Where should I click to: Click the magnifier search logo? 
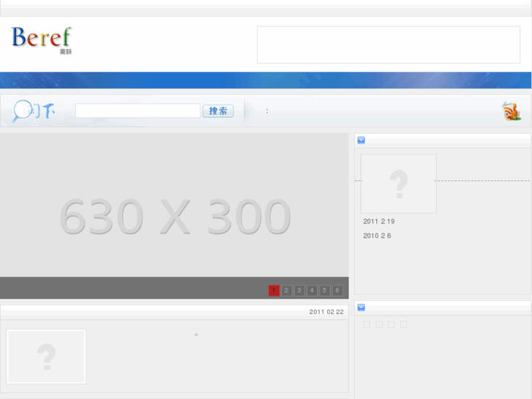coord(34,111)
